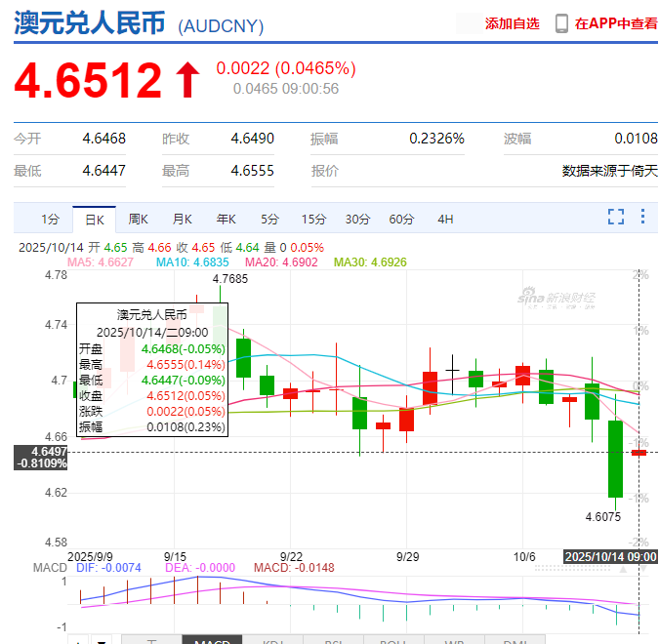Click the phone icon beside 在APP中查看
Image resolution: width=659 pixels, height=644 pixels.
[x=561, y=23]
